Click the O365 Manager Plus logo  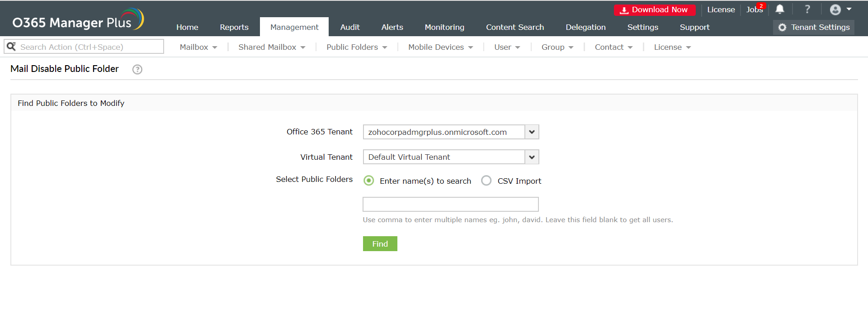tap(78, 20)
